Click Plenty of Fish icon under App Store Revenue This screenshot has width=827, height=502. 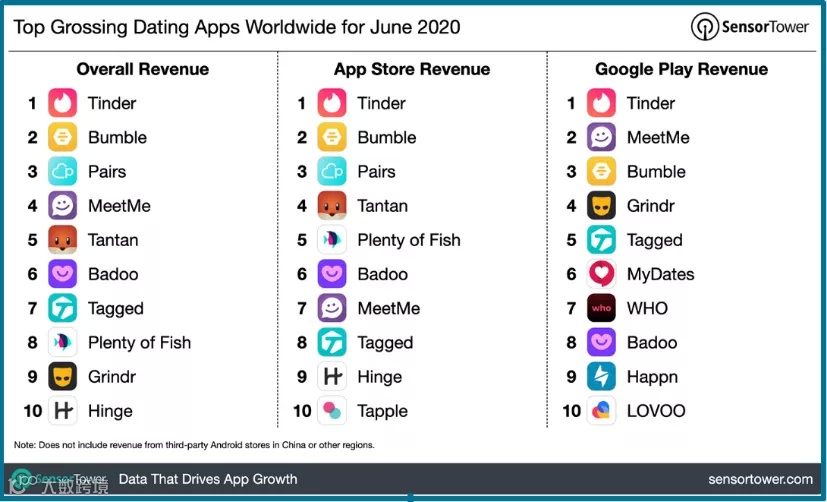332,240
